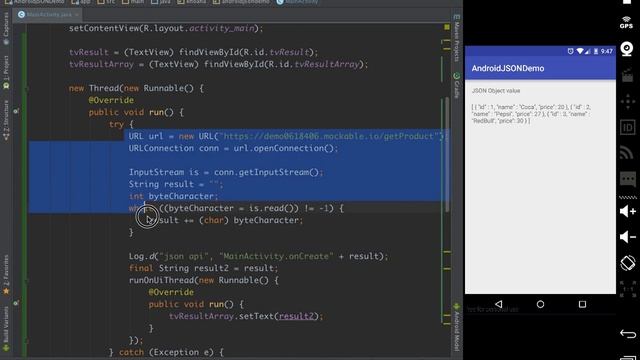This screenshot has width=640, height=360.
Task: Tap the 9:47 clock in status bar
Action: click(x=607, y=51)
